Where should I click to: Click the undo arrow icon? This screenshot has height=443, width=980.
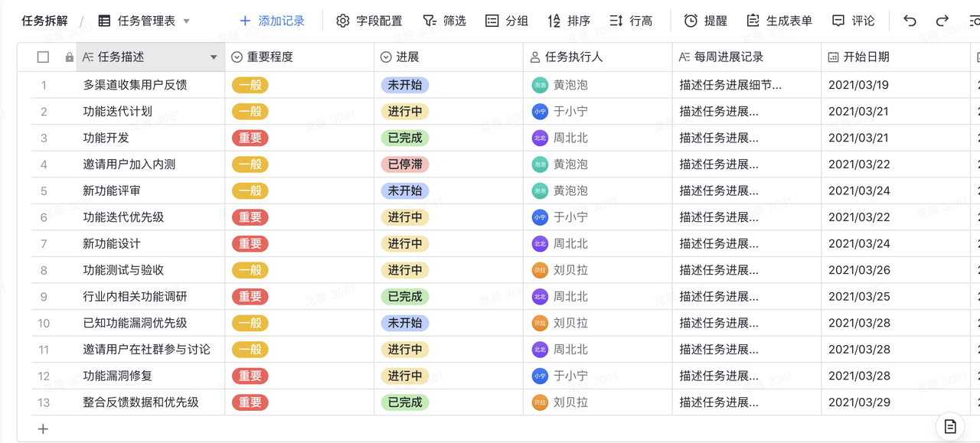(910, 21)
